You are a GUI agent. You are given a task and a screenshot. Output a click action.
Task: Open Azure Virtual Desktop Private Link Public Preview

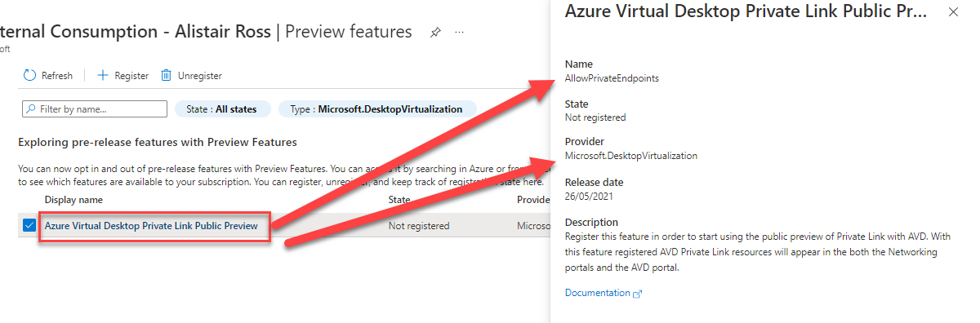coord(151,226)
